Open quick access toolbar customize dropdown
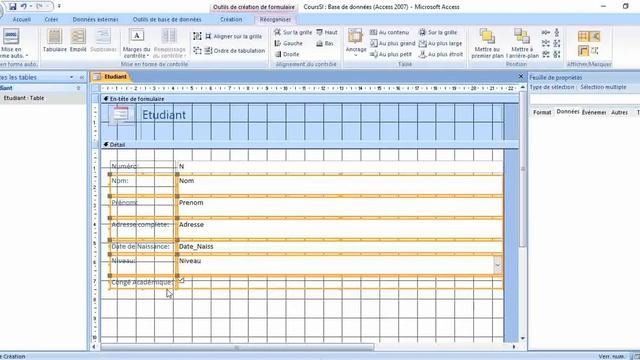Image resolution: width=640 pixels, height=360 pixels. click(x=59, y=7)
